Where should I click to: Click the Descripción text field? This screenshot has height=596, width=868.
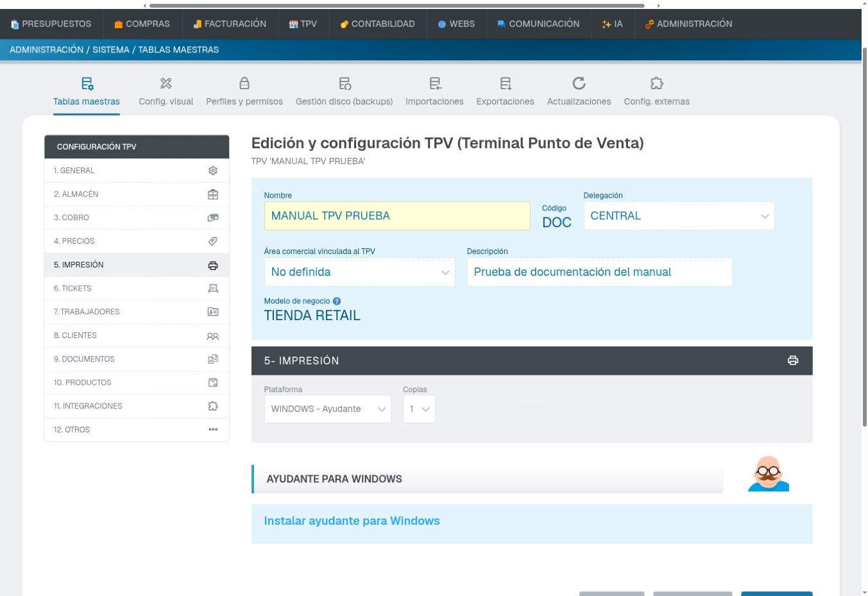click(599, 272)
